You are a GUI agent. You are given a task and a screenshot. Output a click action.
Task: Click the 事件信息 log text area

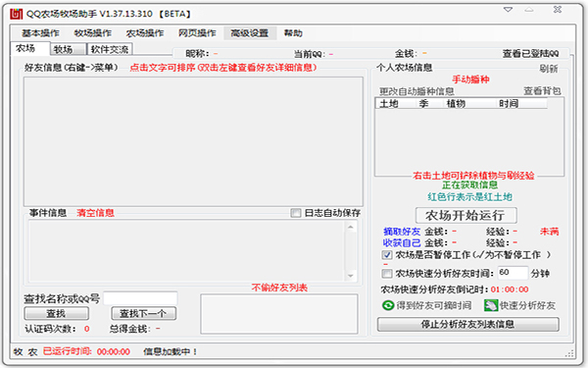pyautogui.click(x=186, y=251)
